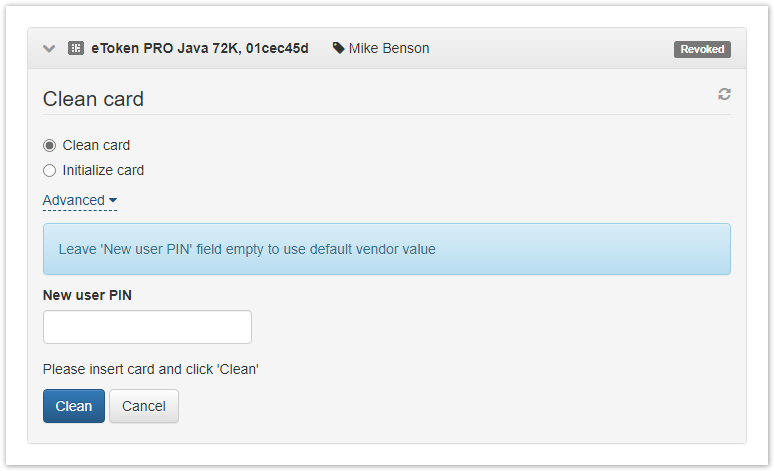Image resolution: width=774 pixels, height=471 pixels.
Task: Click the 'Initialize card' option label text
Action: click(x=103, y=170)
